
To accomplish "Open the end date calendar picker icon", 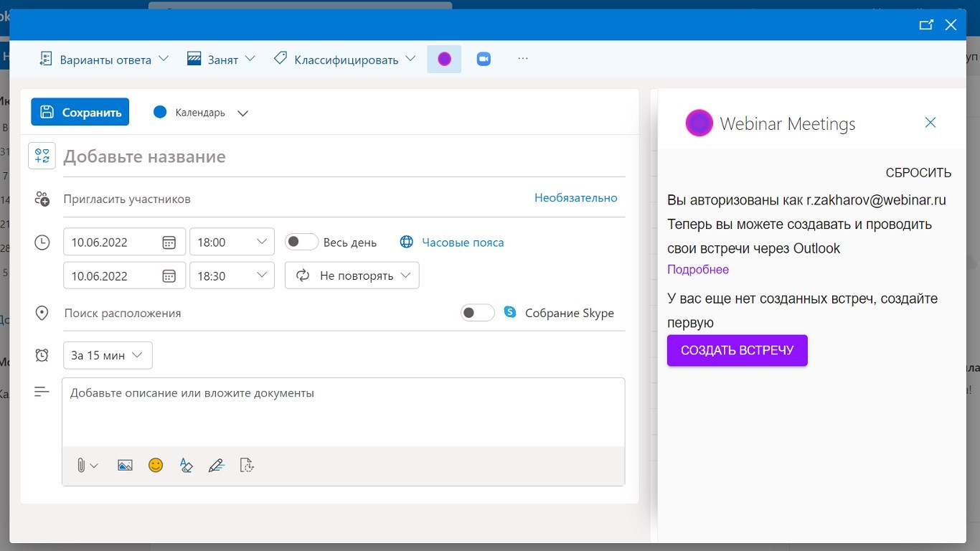I will 169,276.
